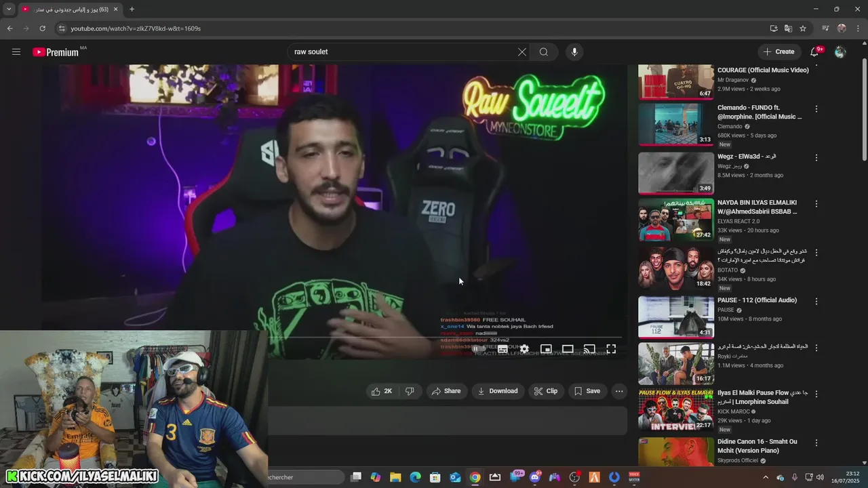Viewport: 868px width, 488px height.
Task: Open the Chrome profile avatar
Action: click(842, 28)
